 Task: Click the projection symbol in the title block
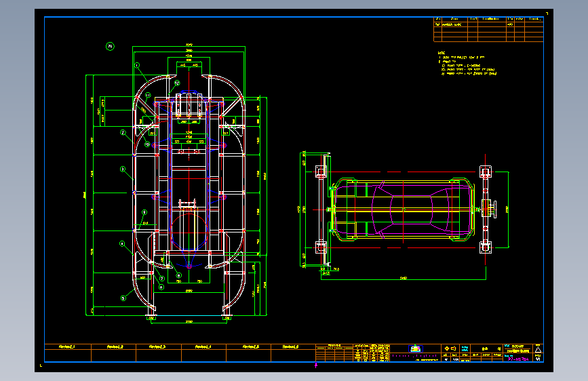pyautogui.click(x=450, y=348)
